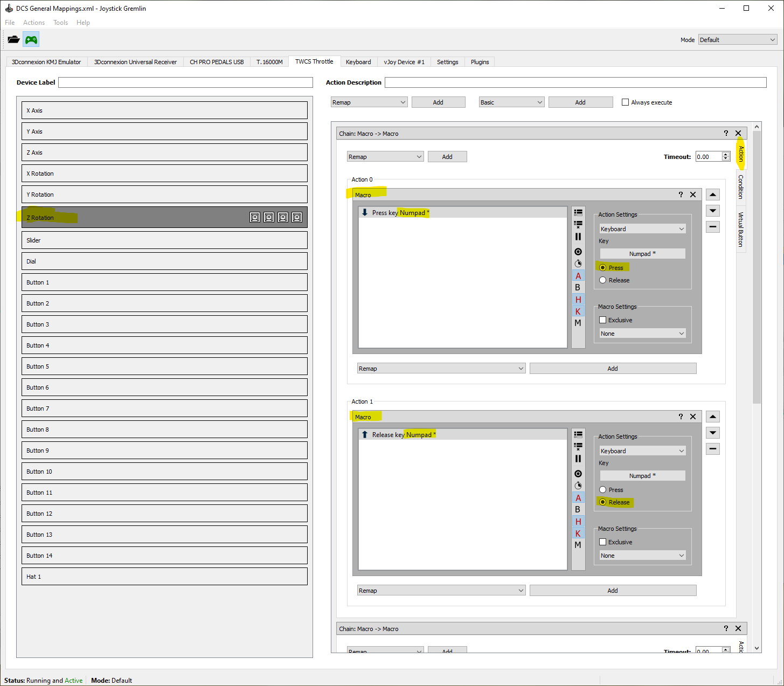Open the Keyboard dropdown in Action 0 settings
This screenshot has width=784, height=686.
643,229
